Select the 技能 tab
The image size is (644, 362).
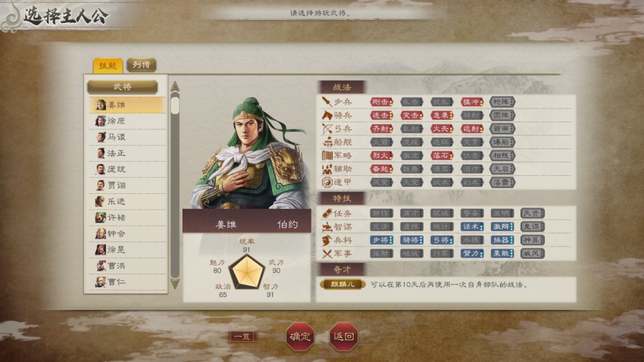click(x=107, y=66)
